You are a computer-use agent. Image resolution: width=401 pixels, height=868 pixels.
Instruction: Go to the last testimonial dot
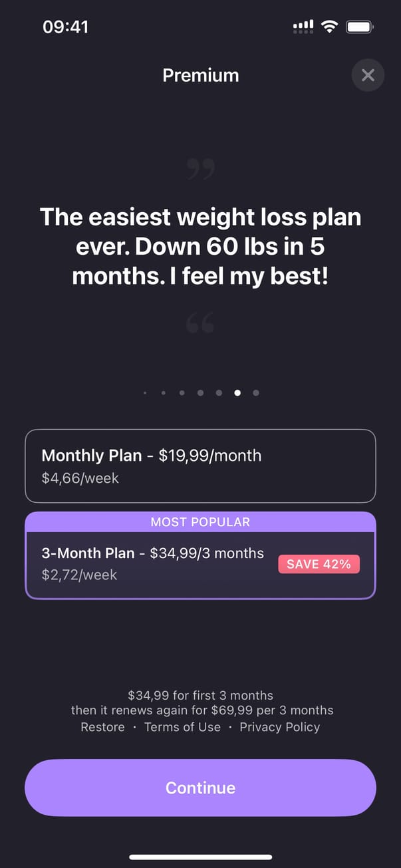[x=256, y=393]
